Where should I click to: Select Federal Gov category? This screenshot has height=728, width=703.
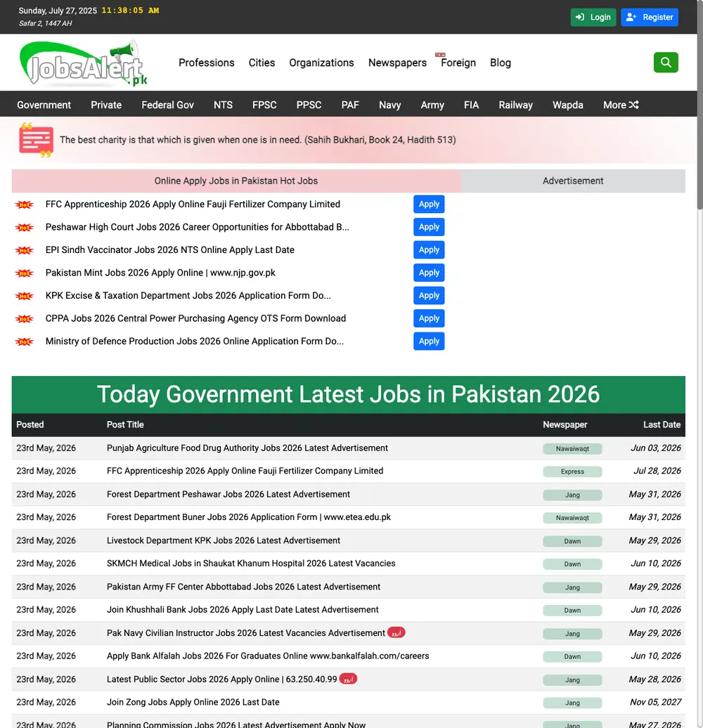coord(167,105)
